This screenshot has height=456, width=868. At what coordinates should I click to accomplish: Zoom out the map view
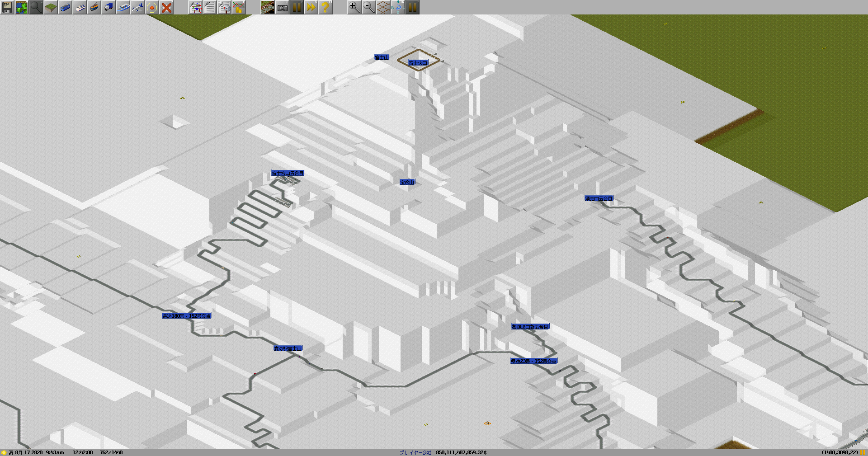point(369,7)
